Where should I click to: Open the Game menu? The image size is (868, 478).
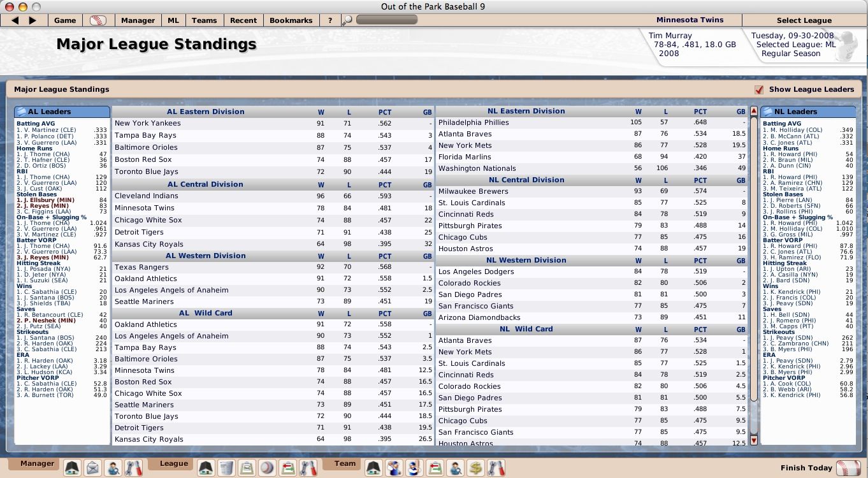click(65, 20)
